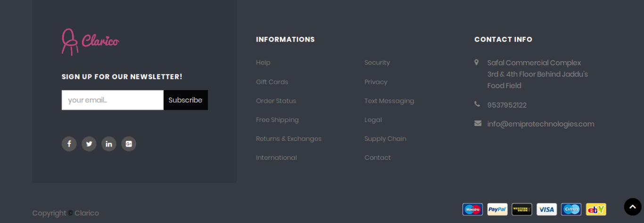The image size is (644, 223).
Task: Click the scroll-to-top arrow button
Action: point(633,207)
